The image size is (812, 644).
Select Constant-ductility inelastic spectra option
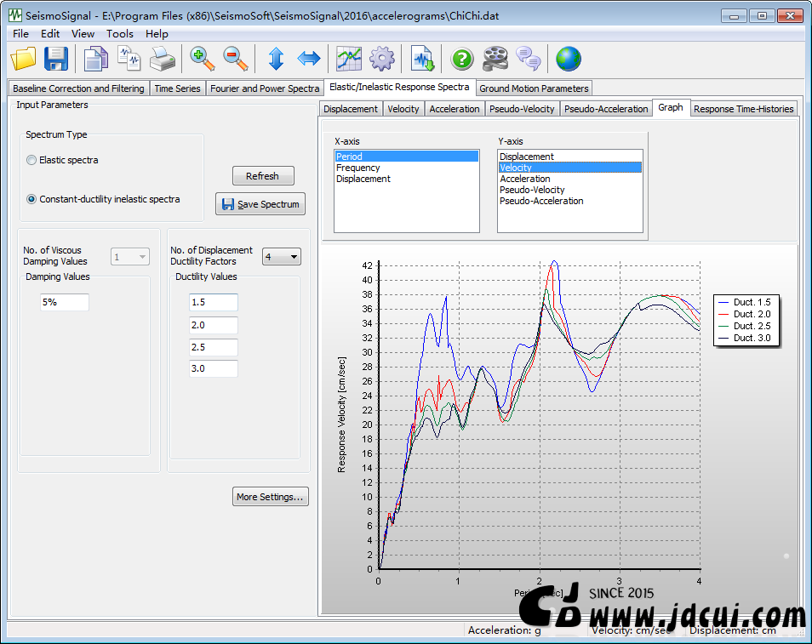pyautogui.click(x=31, y=199)
